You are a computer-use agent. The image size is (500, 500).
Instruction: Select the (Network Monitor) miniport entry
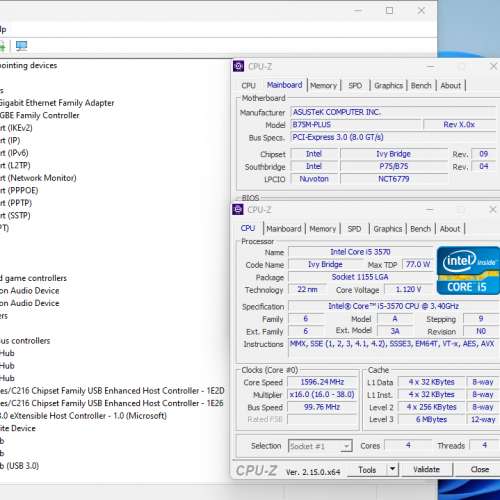tap(38, 178)
